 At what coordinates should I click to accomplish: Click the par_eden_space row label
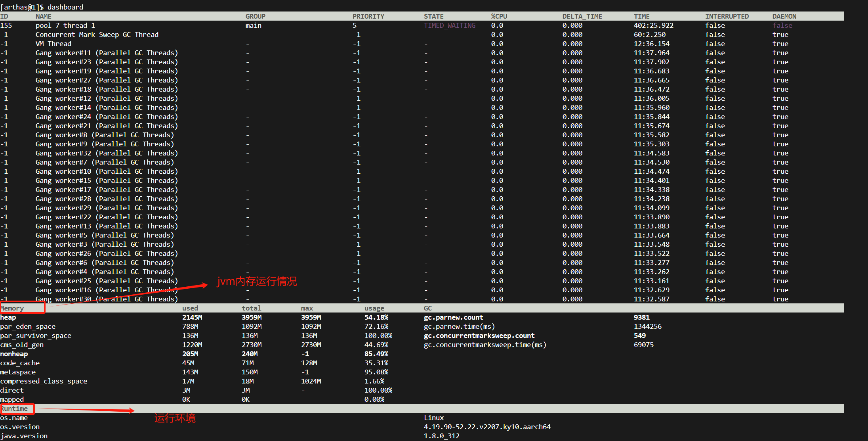(x=28, y=326)
